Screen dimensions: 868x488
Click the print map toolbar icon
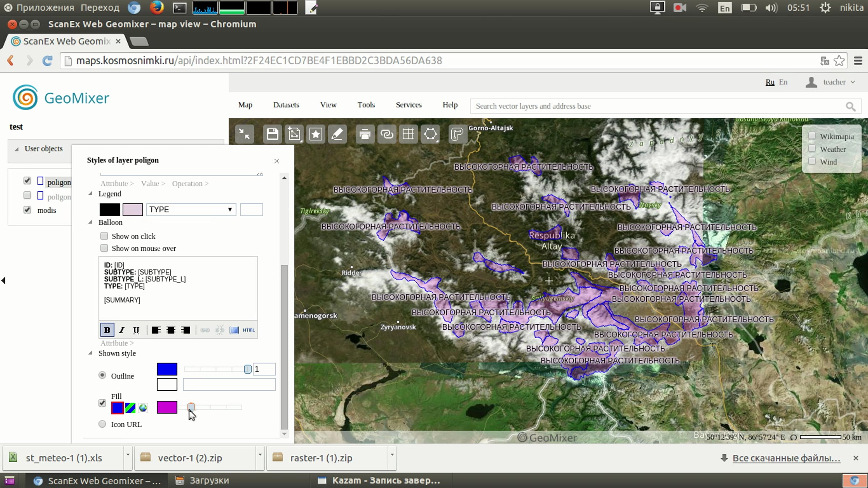click(365, 134)
